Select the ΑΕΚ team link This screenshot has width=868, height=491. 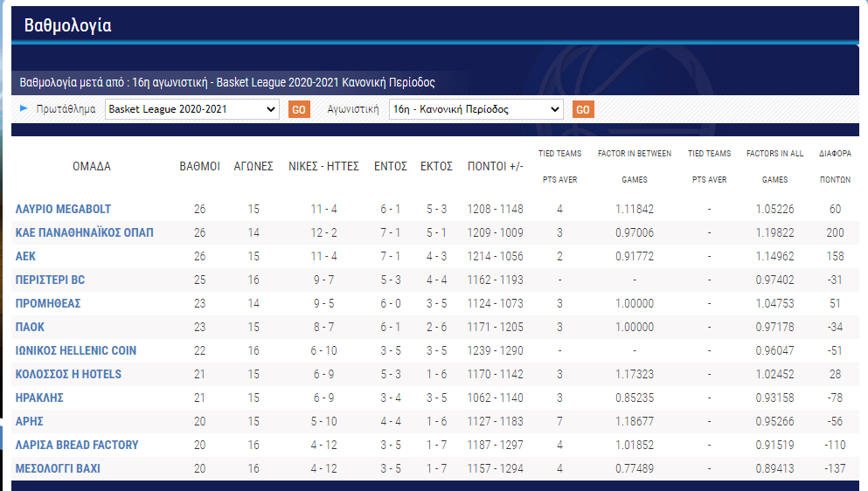(26, 256)
